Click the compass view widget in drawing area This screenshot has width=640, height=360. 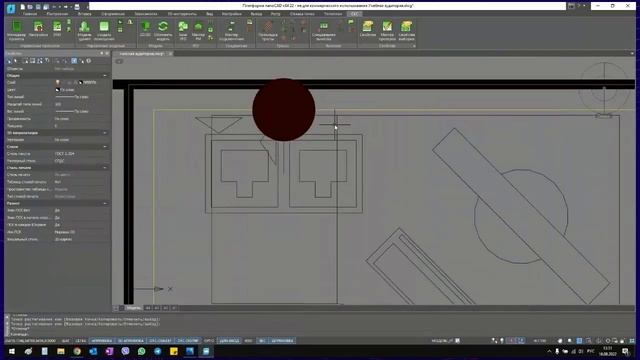(x=604, y=90)
